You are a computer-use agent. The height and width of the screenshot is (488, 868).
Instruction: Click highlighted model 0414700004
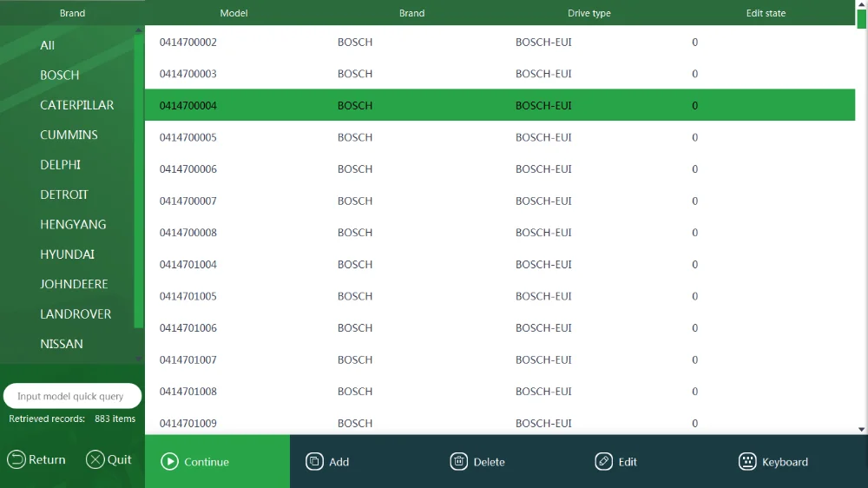(500, 105)
